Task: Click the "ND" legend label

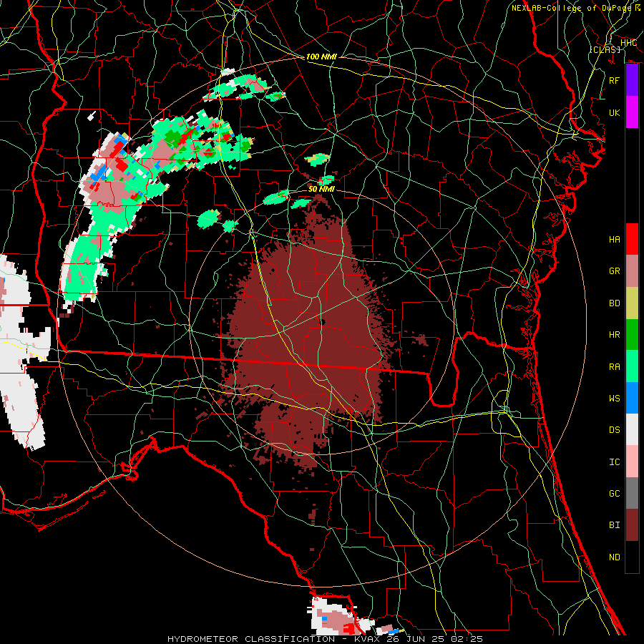Action: click(x=614, y=557)
